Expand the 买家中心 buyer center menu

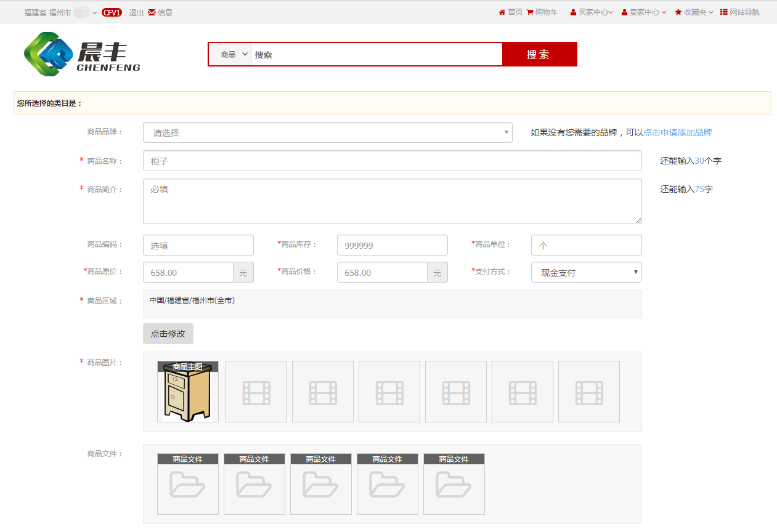point(591,12)
